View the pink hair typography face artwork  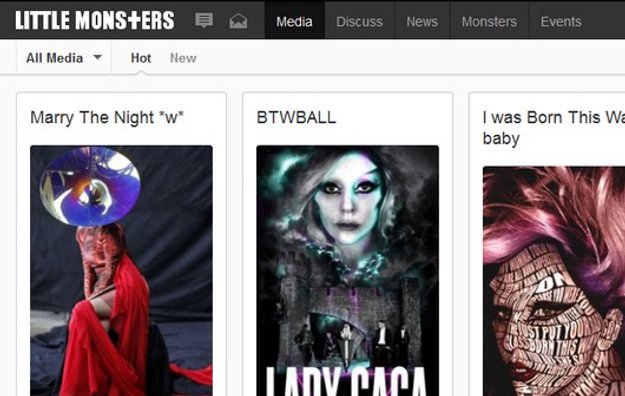(x=554, y=281)
